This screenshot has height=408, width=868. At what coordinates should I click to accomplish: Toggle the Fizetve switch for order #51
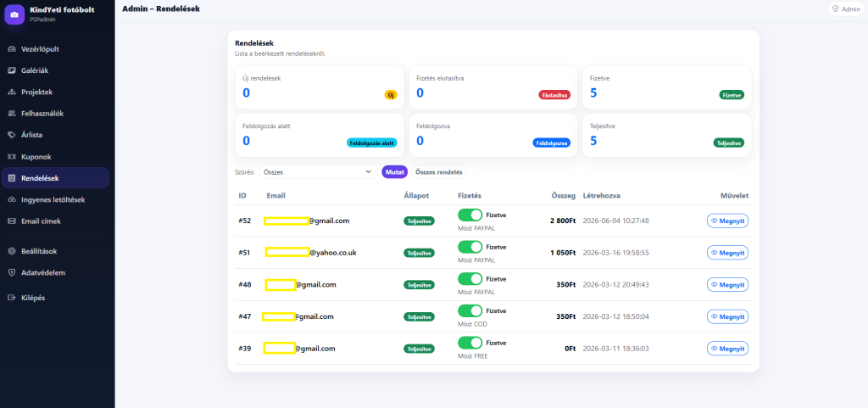pyautogui.click(x=470, y=247)
